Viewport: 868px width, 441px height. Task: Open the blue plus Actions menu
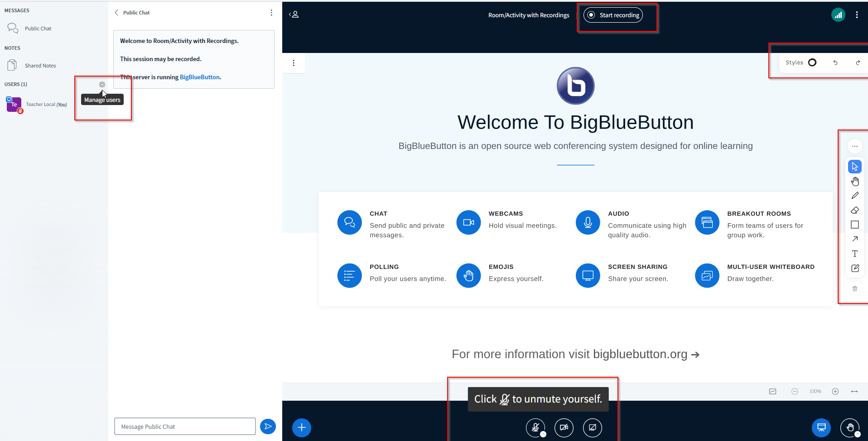(x=302, y=427)
